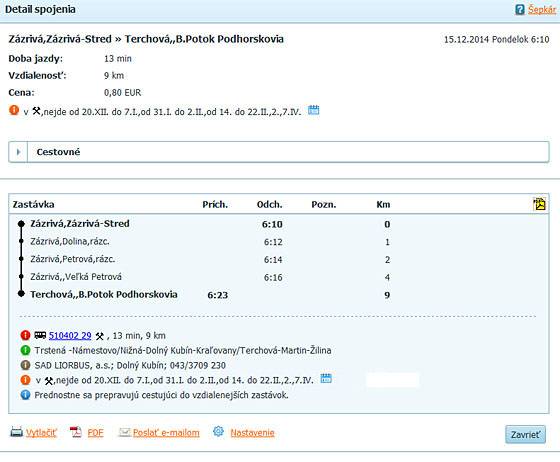Screen dimensions: 560x462
Task: Expand the Cestovné panel header
Action: [x=279, y=152]
